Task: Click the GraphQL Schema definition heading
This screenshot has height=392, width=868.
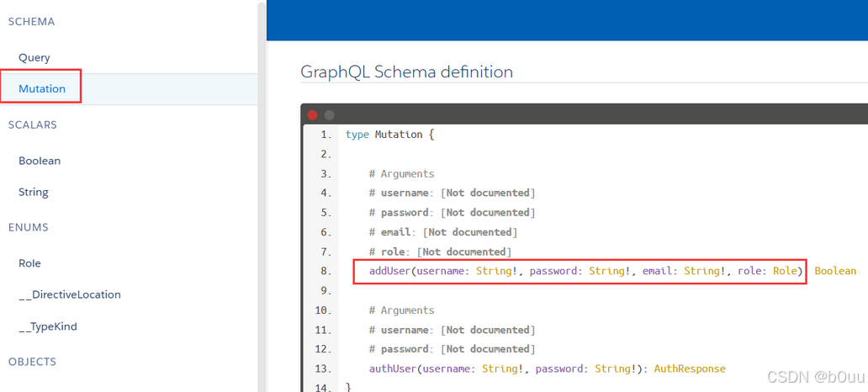Action: pyautogui.click(x=406, y=72)
